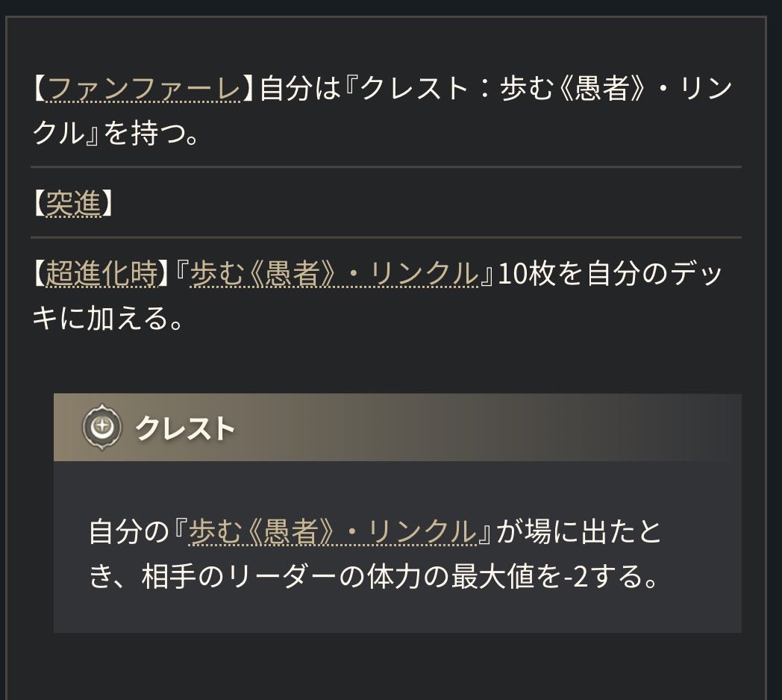
Task: Click the crest emblem icon
Action: pyautogui.click(x=102, y=428)
